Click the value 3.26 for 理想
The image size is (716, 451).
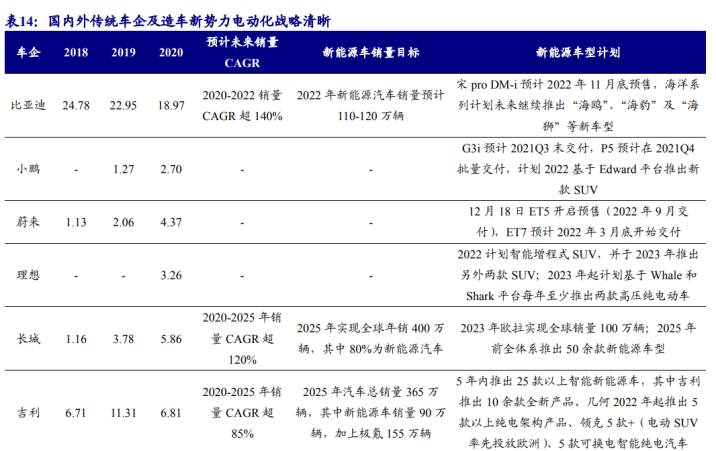(x=171, y=275)
